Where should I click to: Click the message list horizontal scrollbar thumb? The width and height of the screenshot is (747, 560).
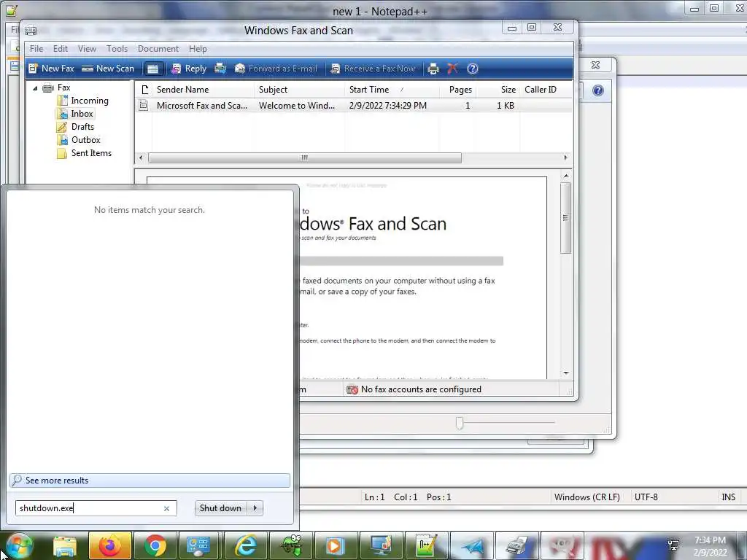(305, 157)
